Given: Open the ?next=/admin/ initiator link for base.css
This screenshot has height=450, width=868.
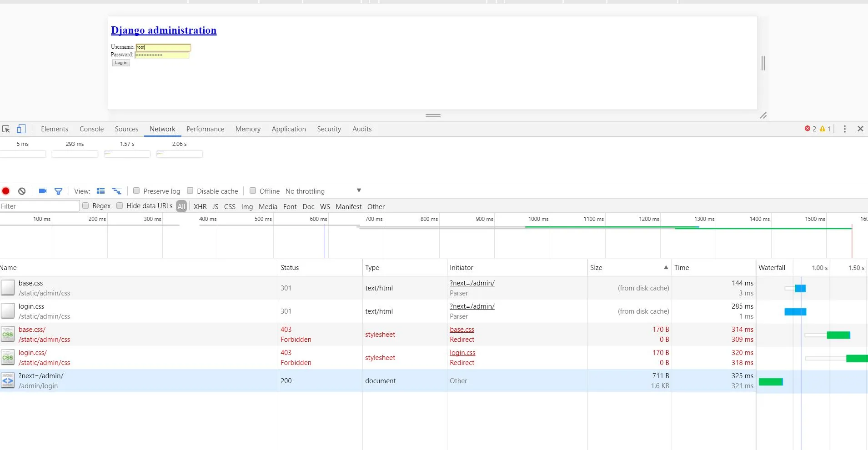Looking at the screenshot, I should coord(472,283).
